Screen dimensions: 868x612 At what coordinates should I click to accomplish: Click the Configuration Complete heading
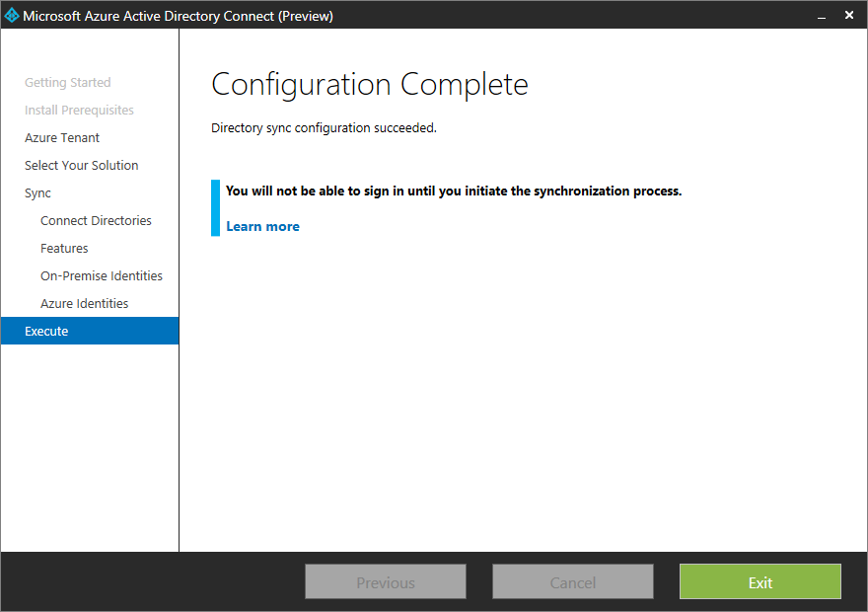(x=369, y=85)
